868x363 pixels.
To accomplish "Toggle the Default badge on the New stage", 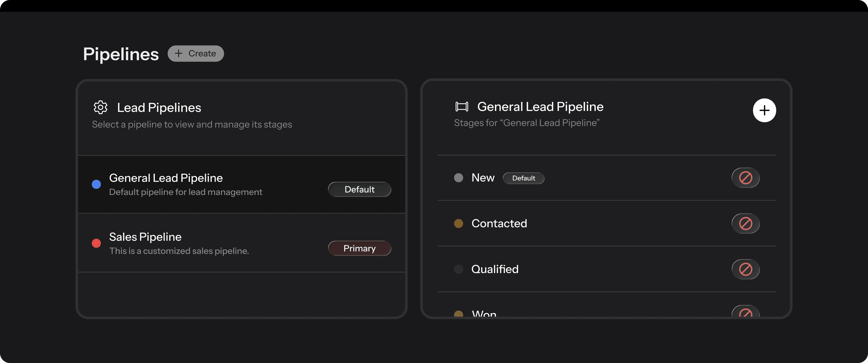I will [x=524, y=178].
